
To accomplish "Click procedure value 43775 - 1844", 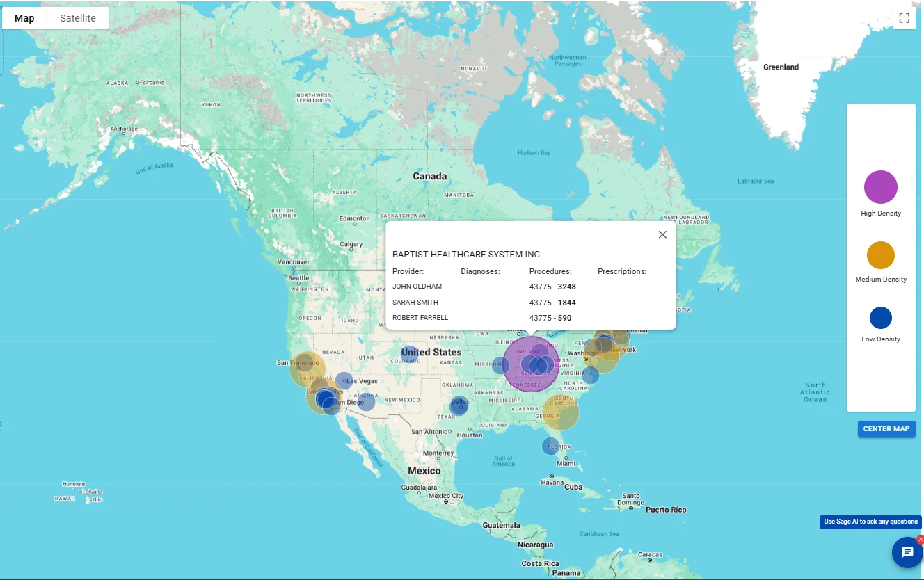I will tap(552, 303).
